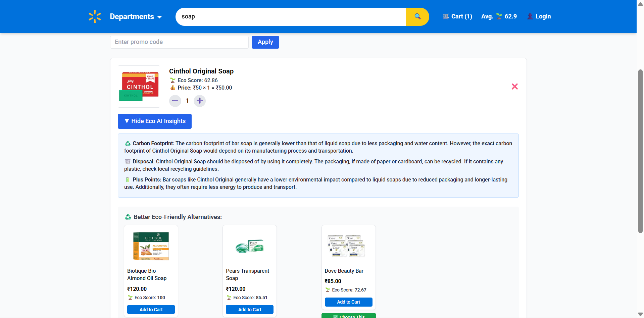Click the search field containing 'soap'
644x318 pixels.
pyautogui.click(x=291, y=17)
